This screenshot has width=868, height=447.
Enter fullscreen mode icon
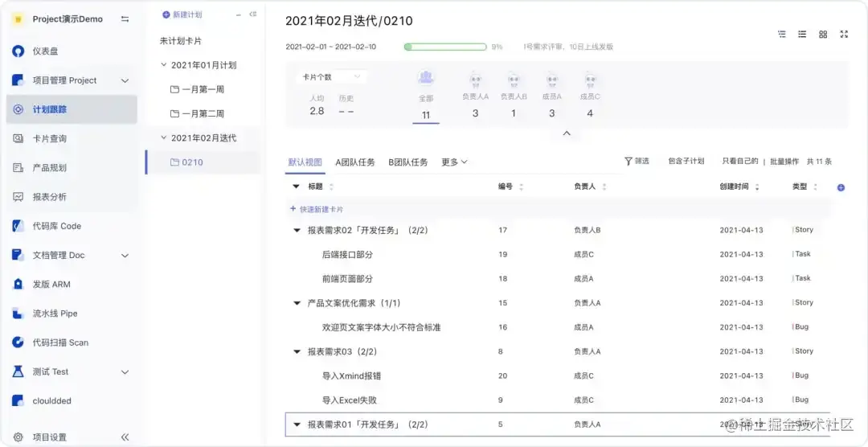coord(844,35)
